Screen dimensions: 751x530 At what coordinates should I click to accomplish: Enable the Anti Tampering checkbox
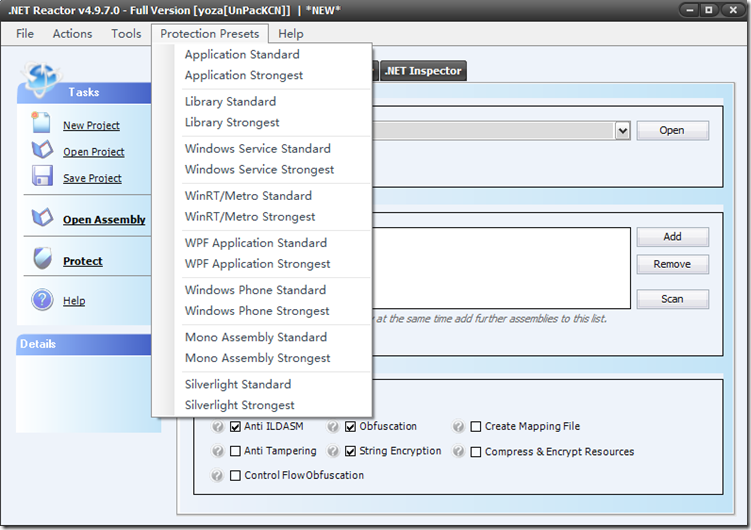[x=236, y=451]
